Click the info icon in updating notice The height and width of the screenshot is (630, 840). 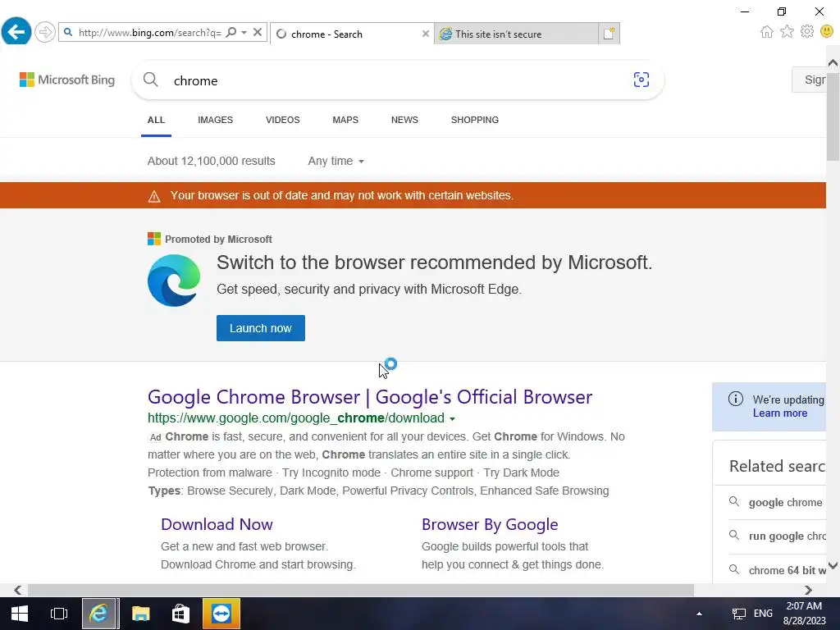(x=736, y=399)
